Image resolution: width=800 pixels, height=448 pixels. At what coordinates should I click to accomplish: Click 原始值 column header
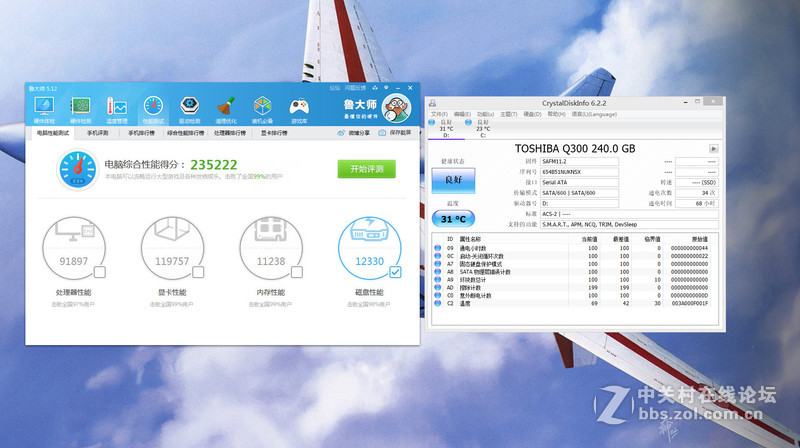[x=699, y=239]
